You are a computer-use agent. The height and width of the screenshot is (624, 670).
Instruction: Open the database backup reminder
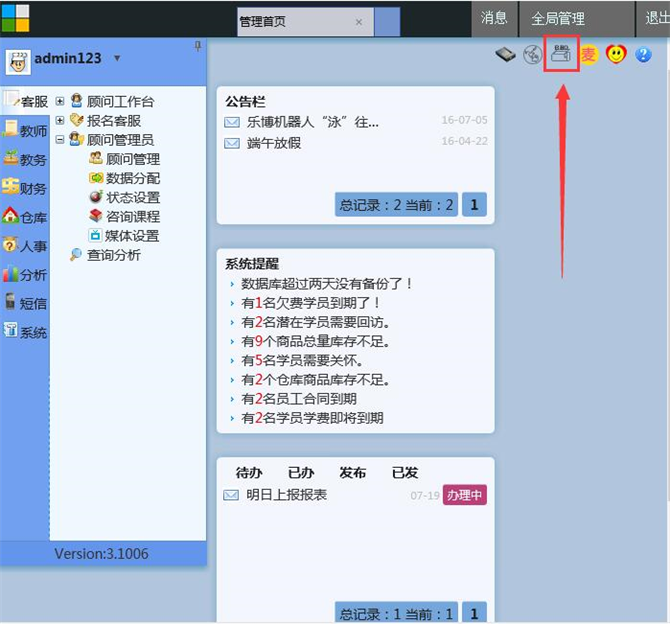tap(326, 283)
